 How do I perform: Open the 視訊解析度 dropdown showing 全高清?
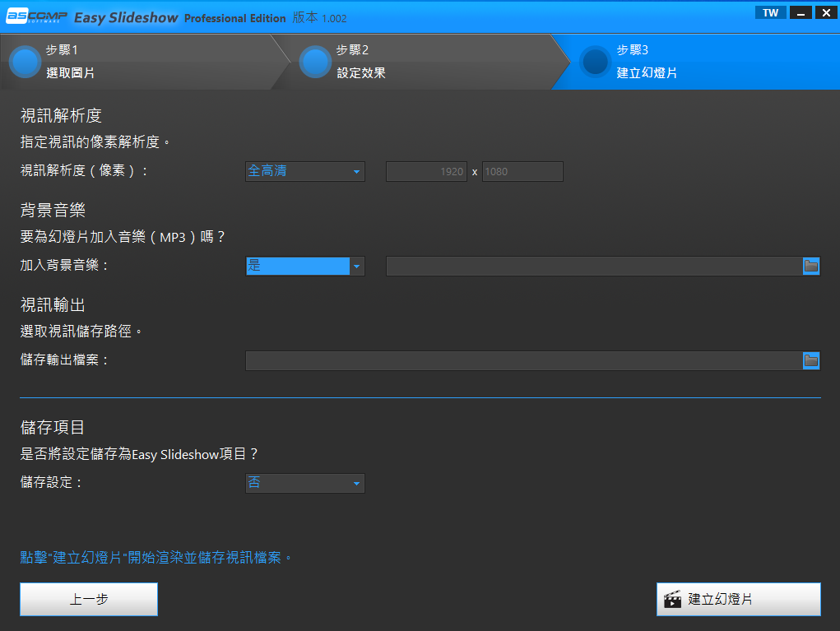click(305, 171)
